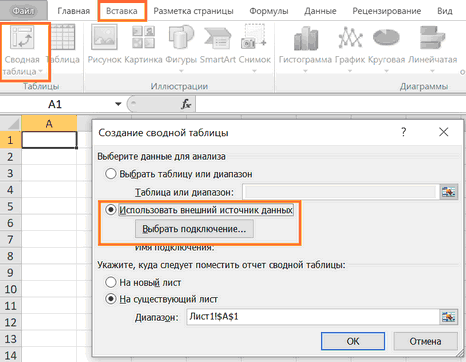The height and width of the screenshot is (362, 466).
Task: Click the Рисунок picture icon
Action: coord(104,38)
